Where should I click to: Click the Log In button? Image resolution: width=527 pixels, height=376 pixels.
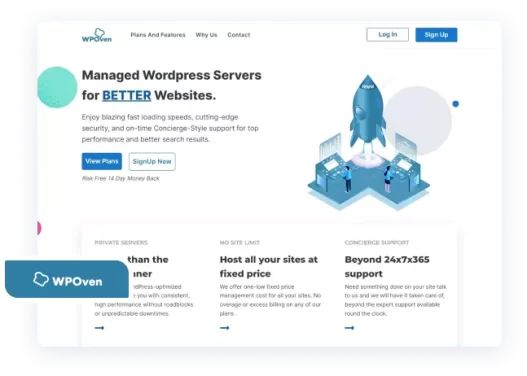388,35
